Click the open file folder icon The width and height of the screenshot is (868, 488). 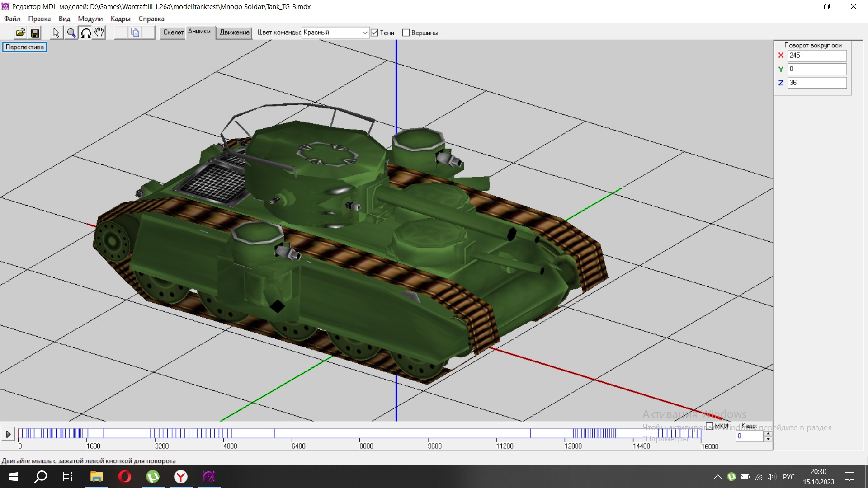(x=20, y=33)
